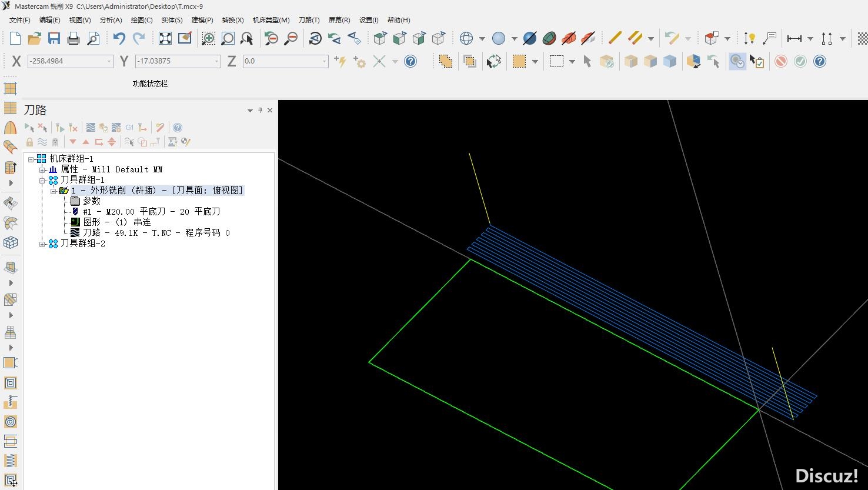868x490 pixels.
Task: Toggle the checkerboard translucency icon
Action: [x=862, y=38]
